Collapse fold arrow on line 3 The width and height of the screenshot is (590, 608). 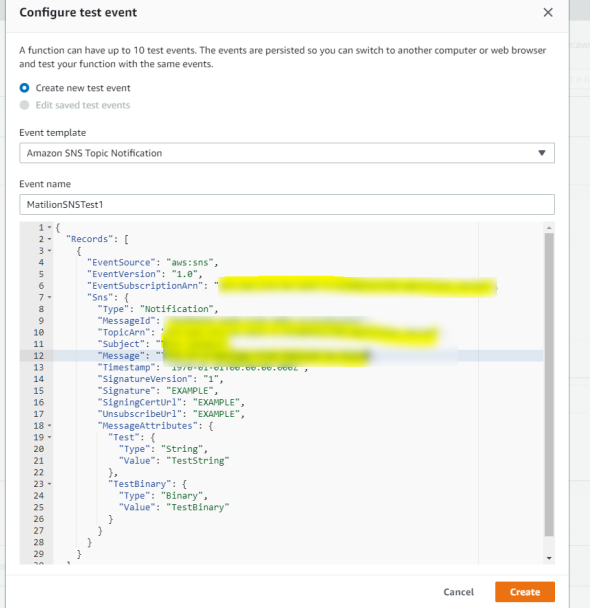click(x=49, y=250)
